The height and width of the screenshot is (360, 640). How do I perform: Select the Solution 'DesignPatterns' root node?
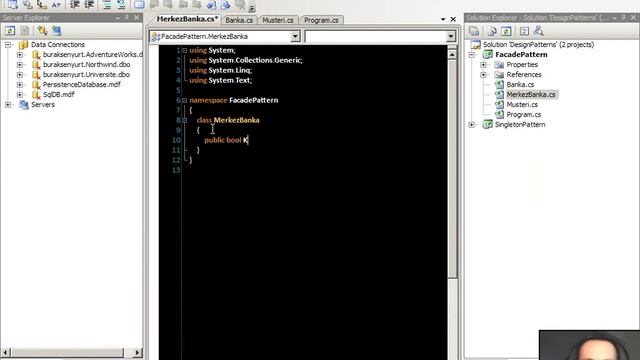click(538, 44)
